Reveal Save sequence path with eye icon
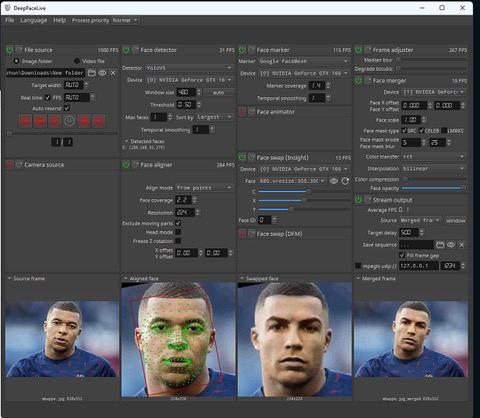 click(451, 245)
